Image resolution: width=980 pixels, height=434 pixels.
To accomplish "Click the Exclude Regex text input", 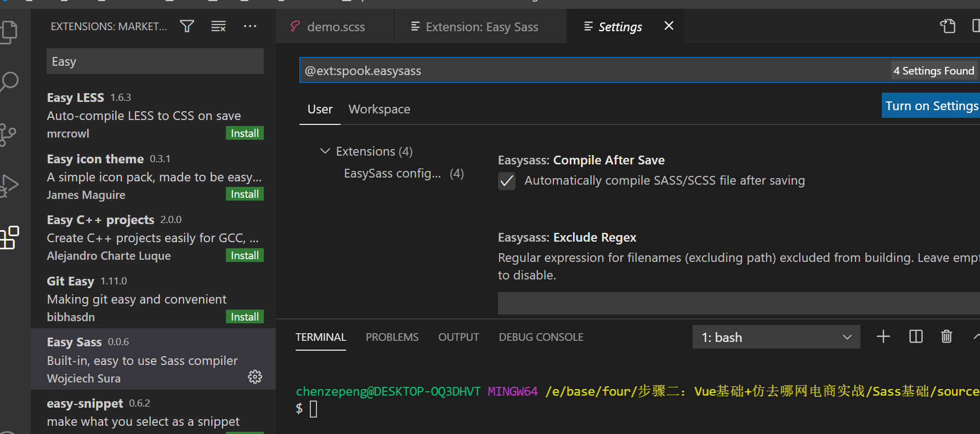I will [x=739, y=303].
